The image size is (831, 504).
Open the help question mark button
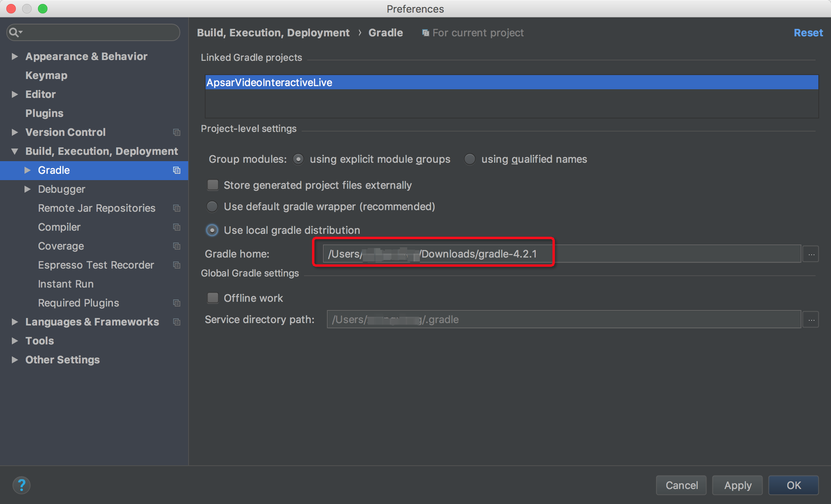[x=21, y=485]
